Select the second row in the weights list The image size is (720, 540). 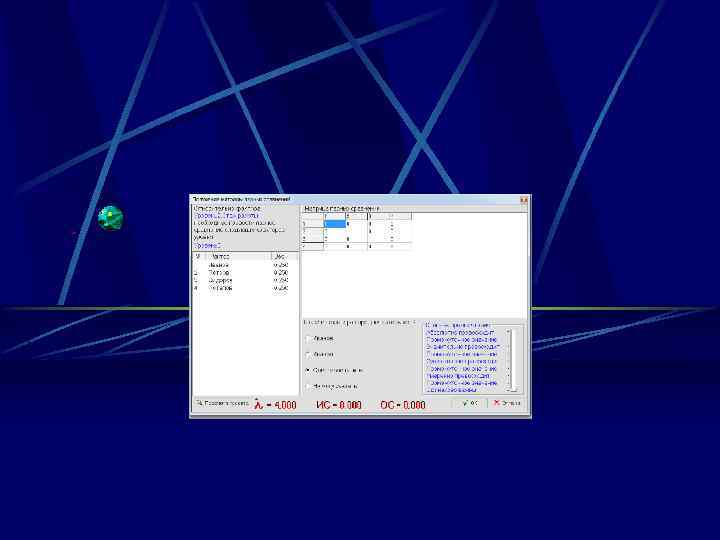coord(245,273)
